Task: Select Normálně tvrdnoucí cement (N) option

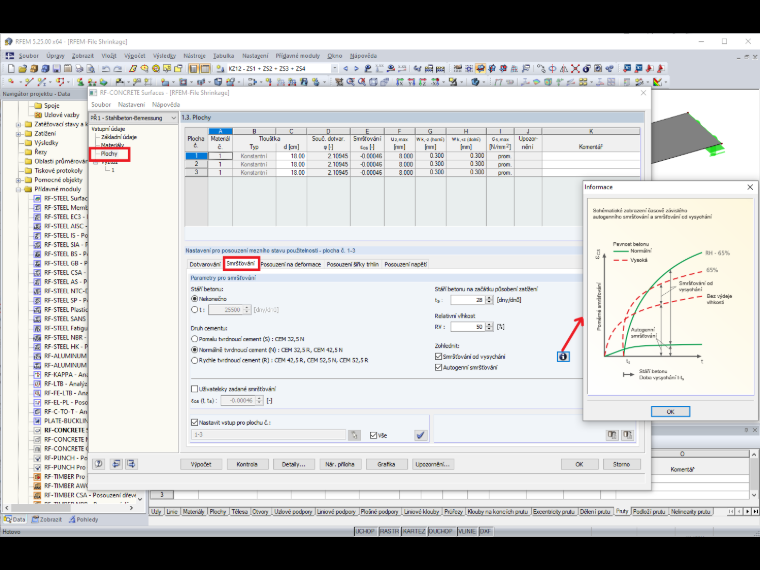Action: 195,349
